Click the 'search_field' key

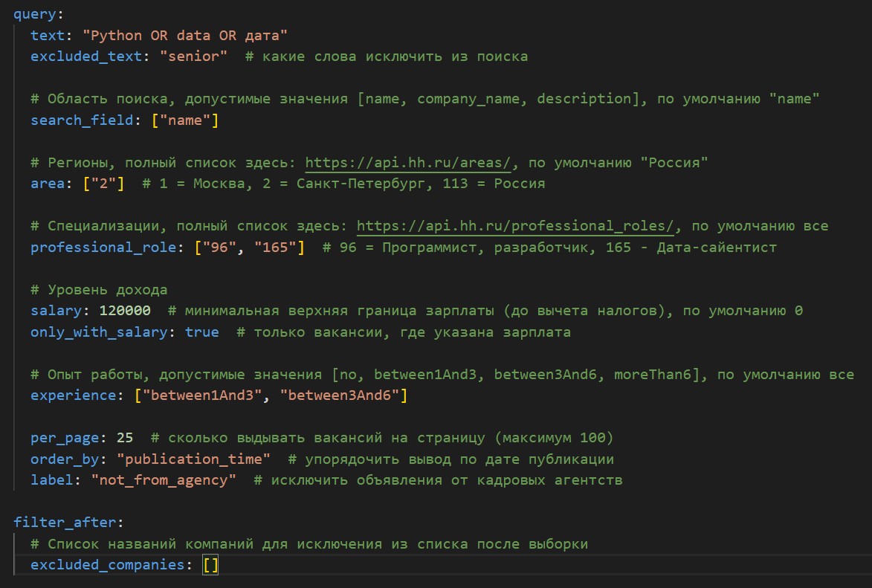pos(82,120)
